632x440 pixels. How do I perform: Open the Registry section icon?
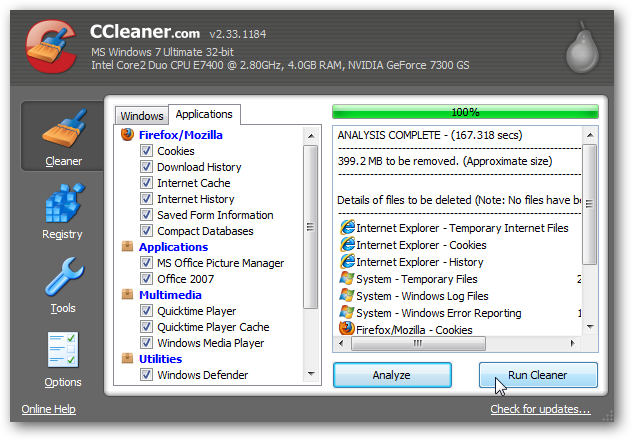64,203
